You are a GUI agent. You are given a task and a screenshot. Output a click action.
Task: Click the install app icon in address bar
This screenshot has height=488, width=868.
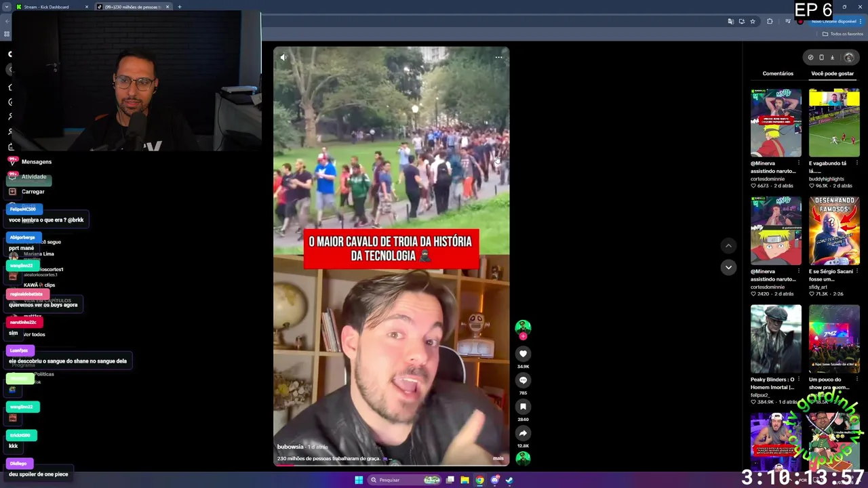tap(741, 22)
